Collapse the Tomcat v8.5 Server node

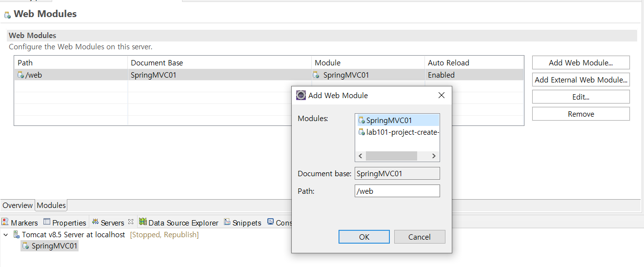point(6,235)
